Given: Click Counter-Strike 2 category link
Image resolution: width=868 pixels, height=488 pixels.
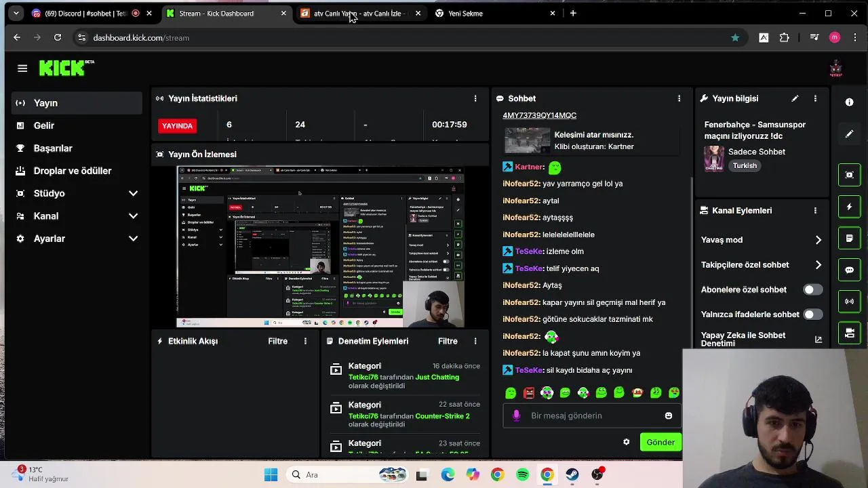Looking at the screenshot, I should click(442, 416).
